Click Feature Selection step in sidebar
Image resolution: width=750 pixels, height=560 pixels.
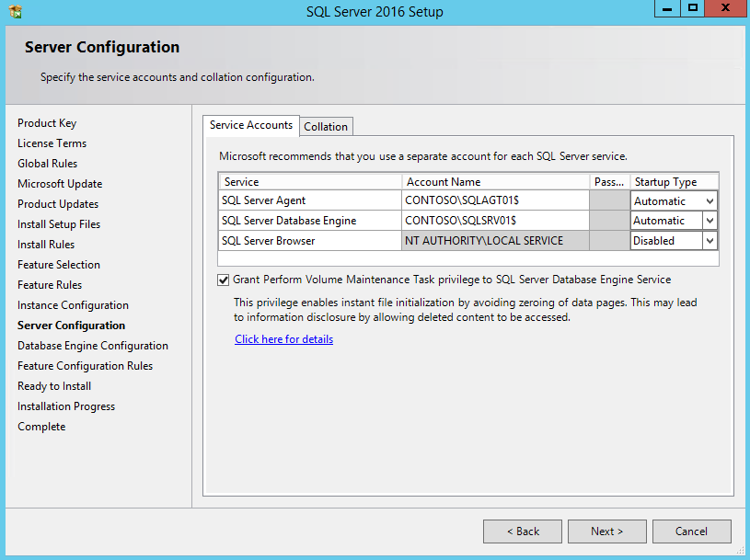[x=59, y=265]
